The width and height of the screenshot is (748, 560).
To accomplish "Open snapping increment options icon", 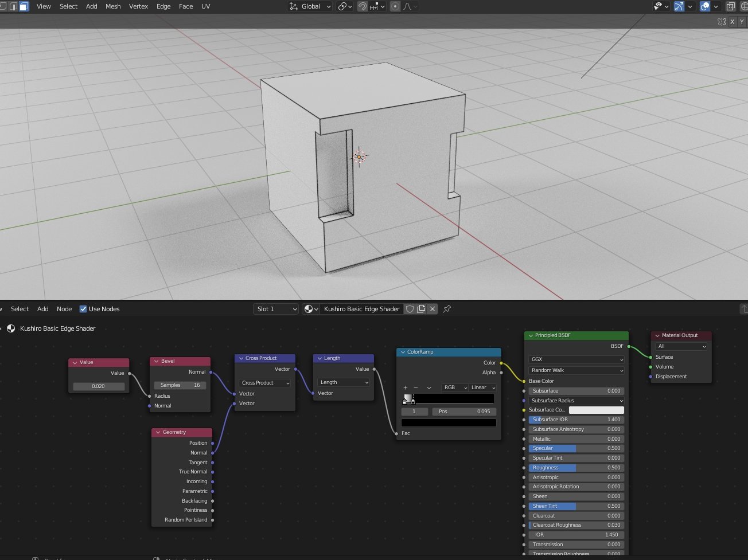I will [377, 6].
